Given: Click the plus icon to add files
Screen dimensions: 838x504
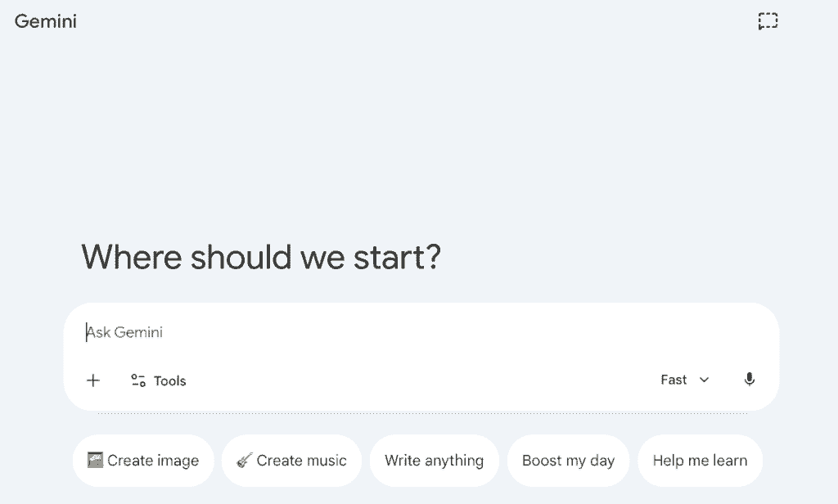Looking at the screenshot, I should (93, 380).
